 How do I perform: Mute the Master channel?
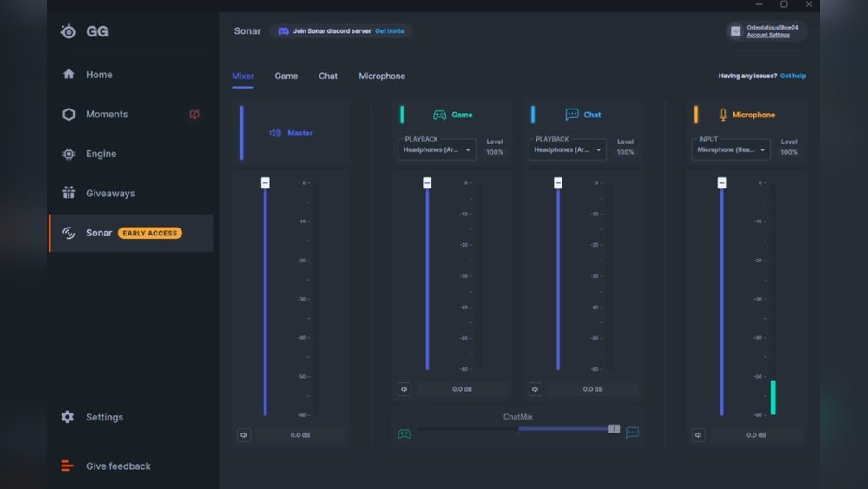[244, 435]
